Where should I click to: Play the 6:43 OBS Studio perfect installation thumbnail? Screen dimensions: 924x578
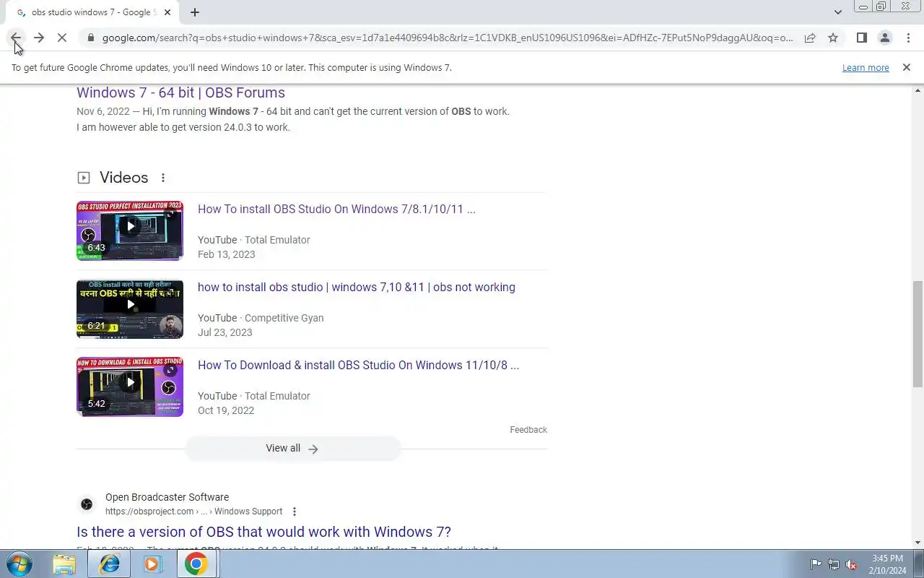pyautogui.click(x=130, y=230)
